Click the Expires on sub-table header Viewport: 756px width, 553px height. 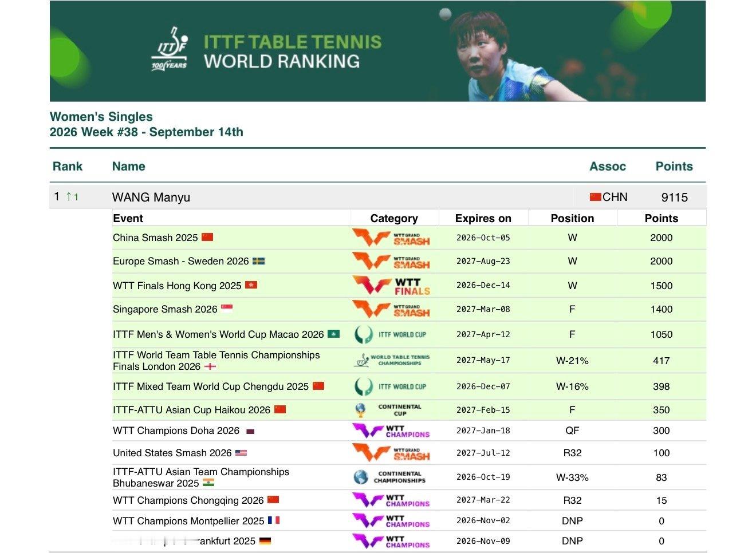(x=483, y=218)
